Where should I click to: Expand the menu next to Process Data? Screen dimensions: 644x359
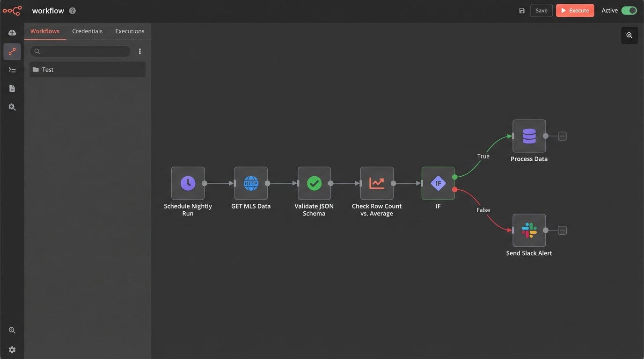pos(561,136)
